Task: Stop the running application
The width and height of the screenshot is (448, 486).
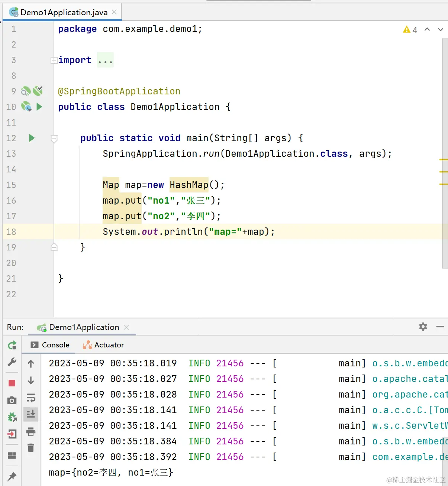Action: 12,383
